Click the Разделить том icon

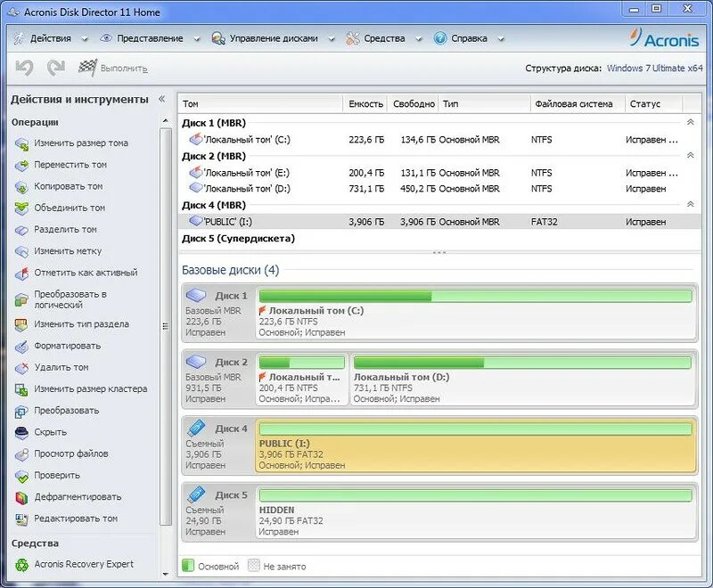click(21, 230)
